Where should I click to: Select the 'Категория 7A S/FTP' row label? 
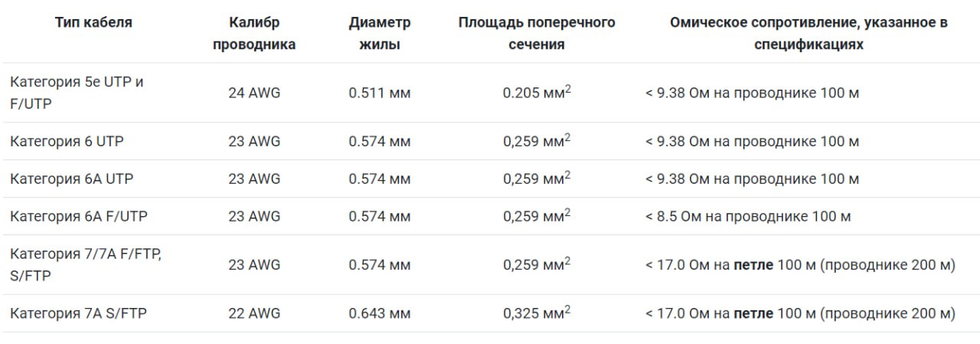(80, 313)
